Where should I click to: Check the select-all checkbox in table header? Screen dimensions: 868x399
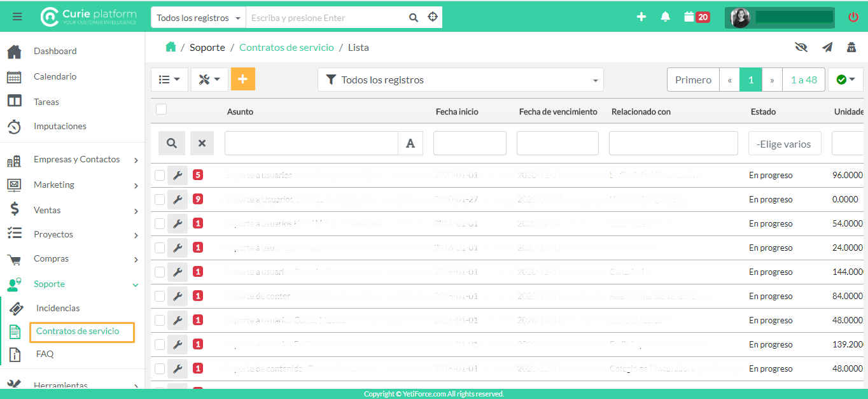click(162, 109)
